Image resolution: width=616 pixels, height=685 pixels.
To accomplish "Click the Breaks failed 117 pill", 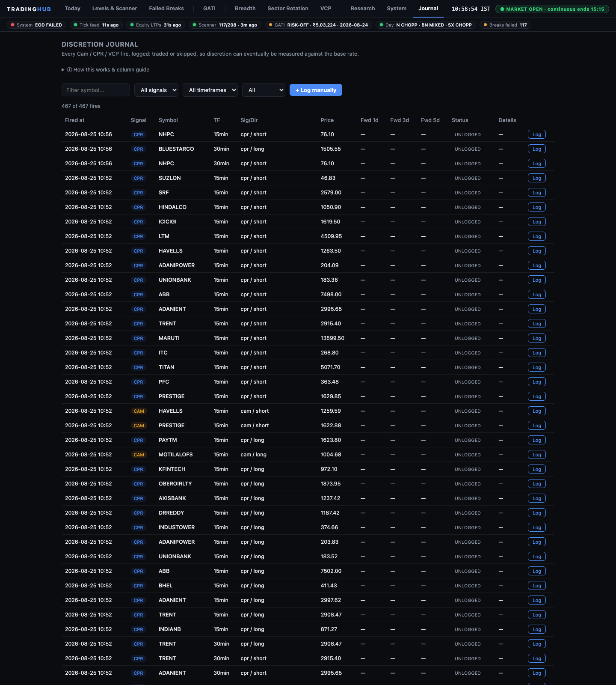I will (505, 25).
